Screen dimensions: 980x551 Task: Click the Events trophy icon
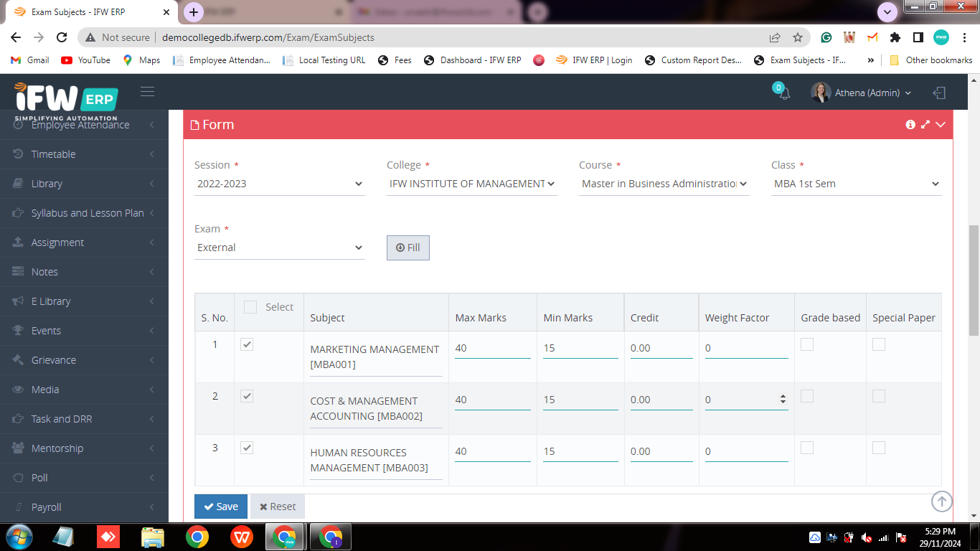19,330
